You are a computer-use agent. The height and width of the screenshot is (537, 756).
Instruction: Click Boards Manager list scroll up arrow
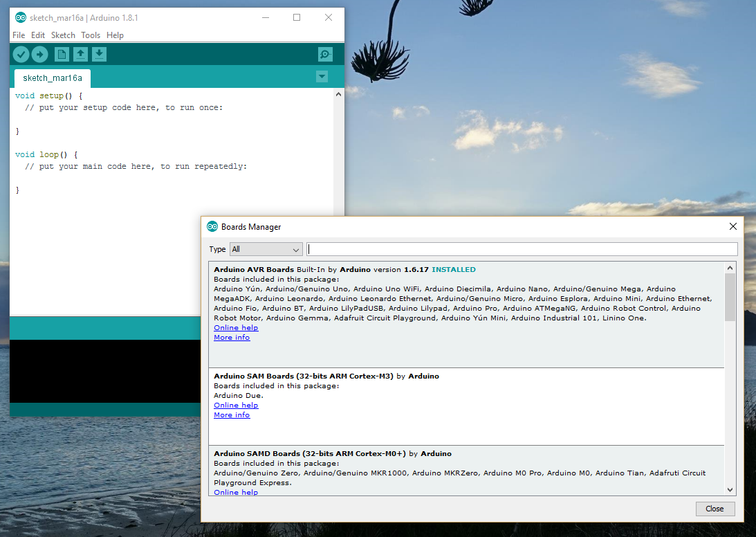click(730, 268)
